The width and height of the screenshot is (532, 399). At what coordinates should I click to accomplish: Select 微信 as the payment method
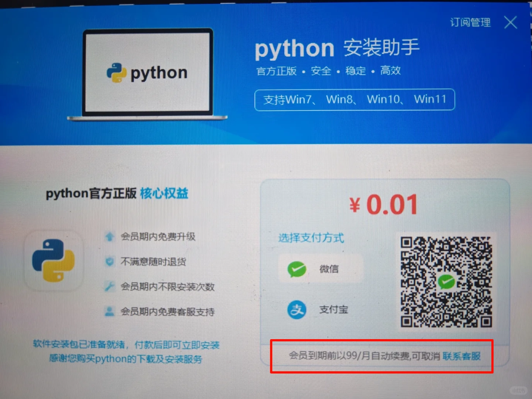click(320, 269)
